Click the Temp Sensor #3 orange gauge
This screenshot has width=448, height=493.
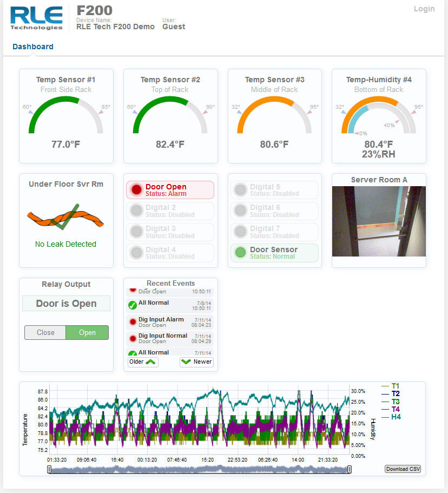point(274,116)
